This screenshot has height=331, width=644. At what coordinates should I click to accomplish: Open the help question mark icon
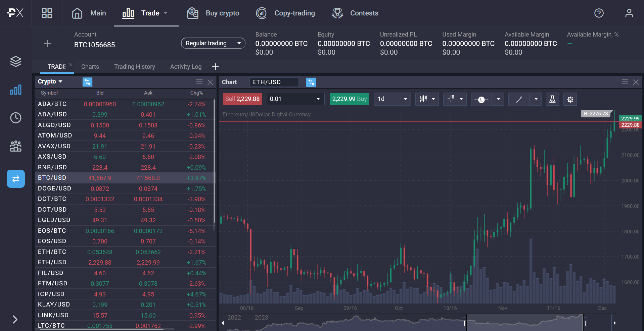(599, 13)
